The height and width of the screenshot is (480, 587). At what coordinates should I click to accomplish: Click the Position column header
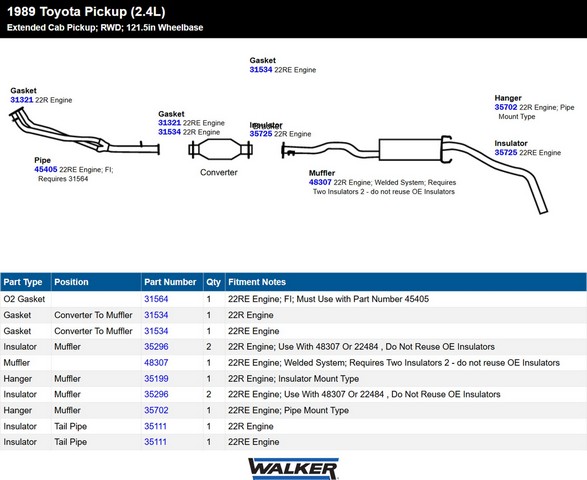96,282
